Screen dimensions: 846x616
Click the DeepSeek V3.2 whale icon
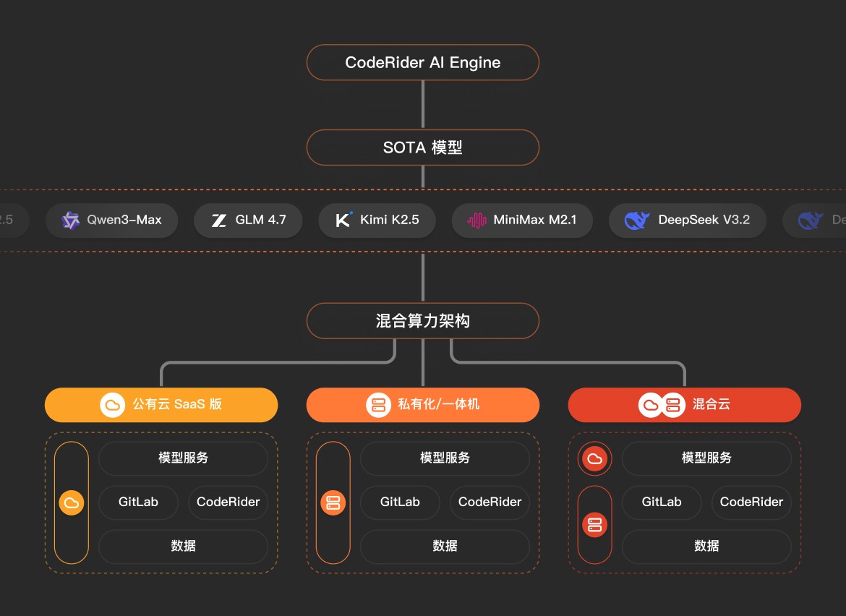click(637, 221)
